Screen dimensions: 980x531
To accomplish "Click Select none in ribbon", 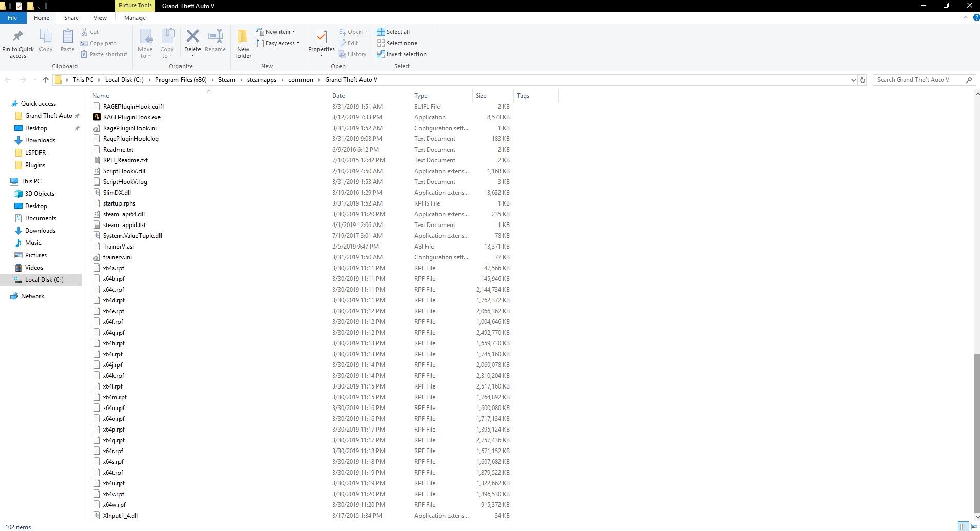I will [x=397, y=43].
